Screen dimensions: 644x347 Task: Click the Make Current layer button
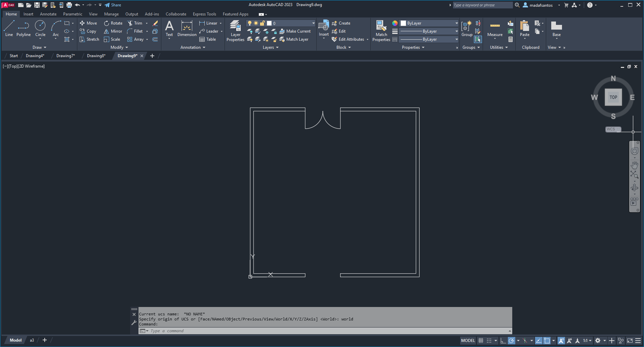pyautogui.click(x=295, y=31)
